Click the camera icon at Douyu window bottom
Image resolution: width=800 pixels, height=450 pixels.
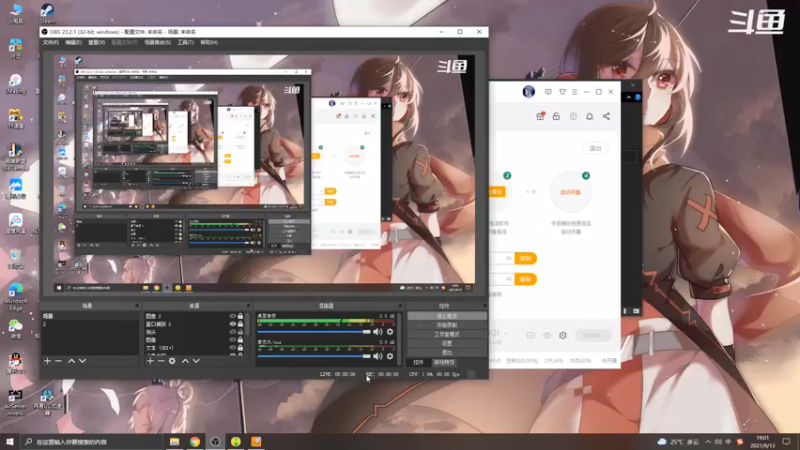click(x=531, y=335)
